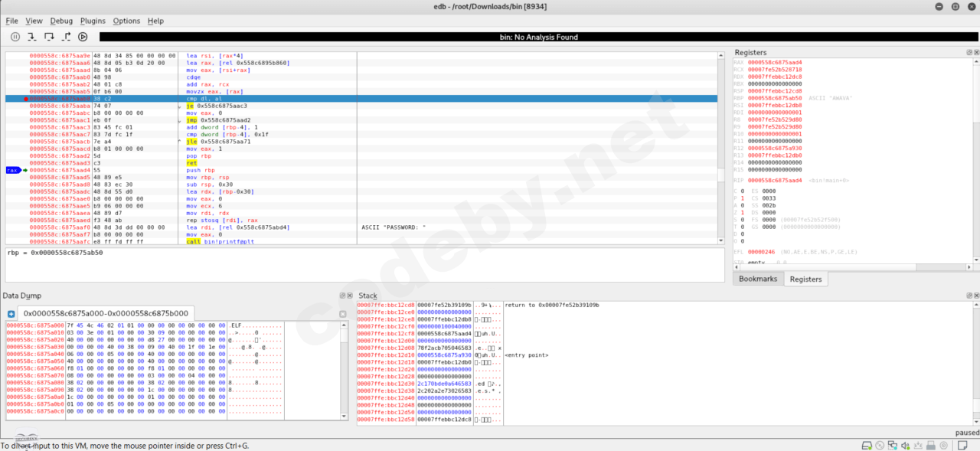Close the Data Dump panel
The height and width of the screenshot is (451, 980).
coord(348,295)
